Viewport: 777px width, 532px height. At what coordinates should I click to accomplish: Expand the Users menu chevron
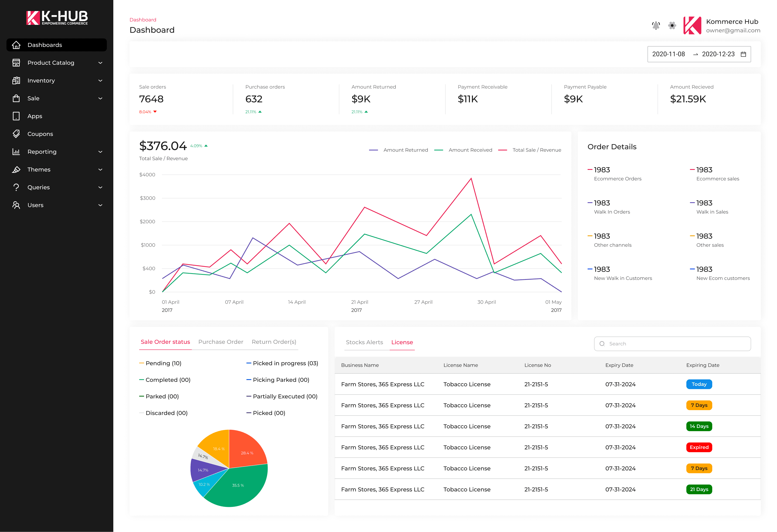pyautogui.click(x=100, y=205)
